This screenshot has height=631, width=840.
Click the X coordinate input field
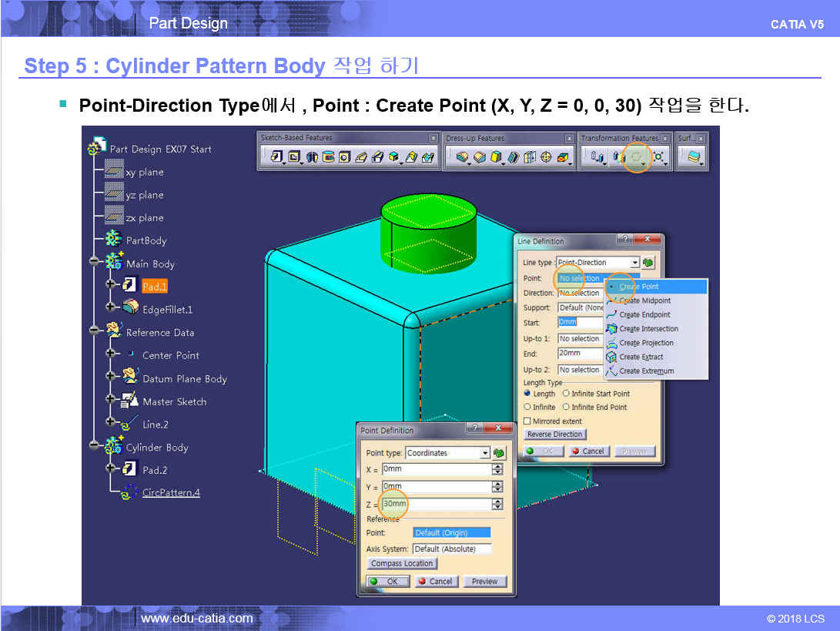[436, 469]
